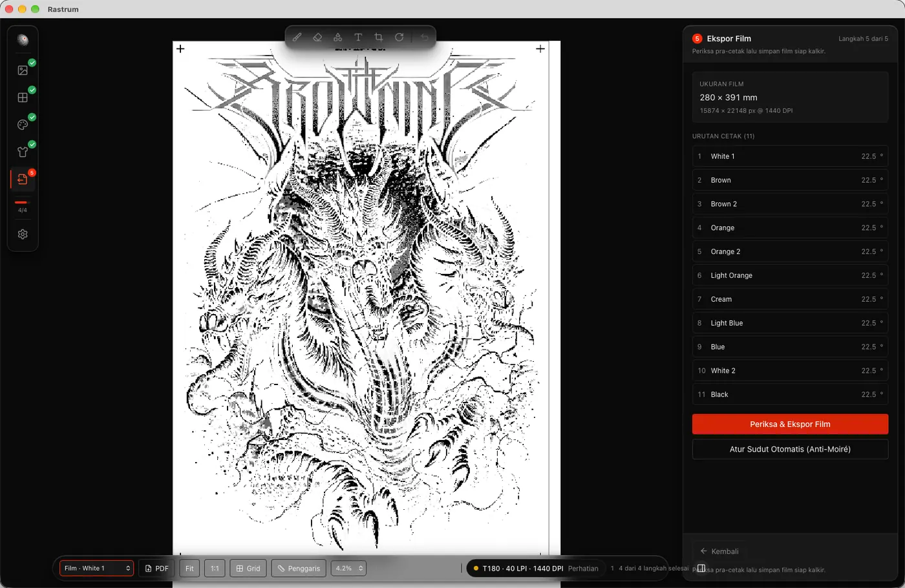
Task: Select the White 1 print order row
Action: pyautogui.click(x=790, y=156)
